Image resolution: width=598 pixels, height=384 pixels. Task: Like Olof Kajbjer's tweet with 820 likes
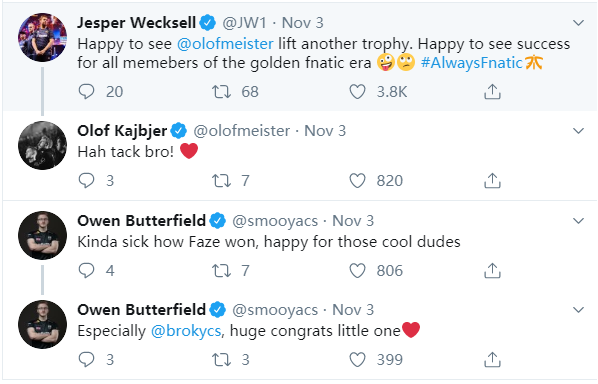pyautogui.click(x=357, y=180)
